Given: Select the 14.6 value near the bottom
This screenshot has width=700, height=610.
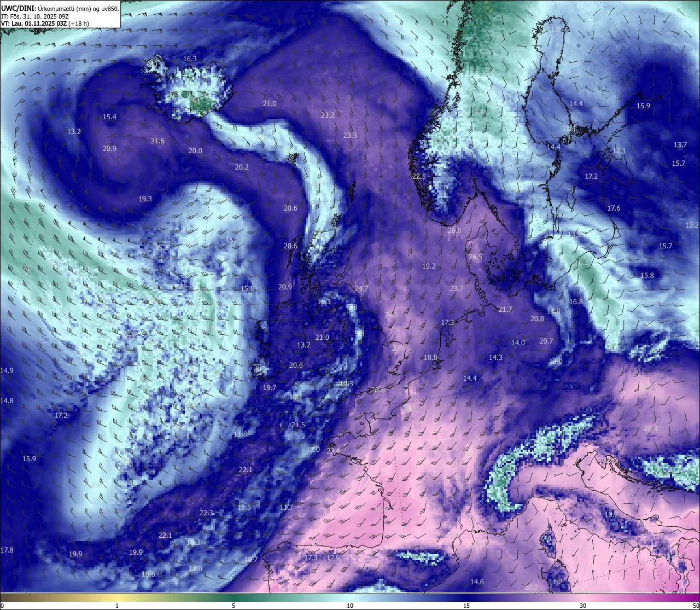Looking at the screenshot, I should tap(477, 582).
